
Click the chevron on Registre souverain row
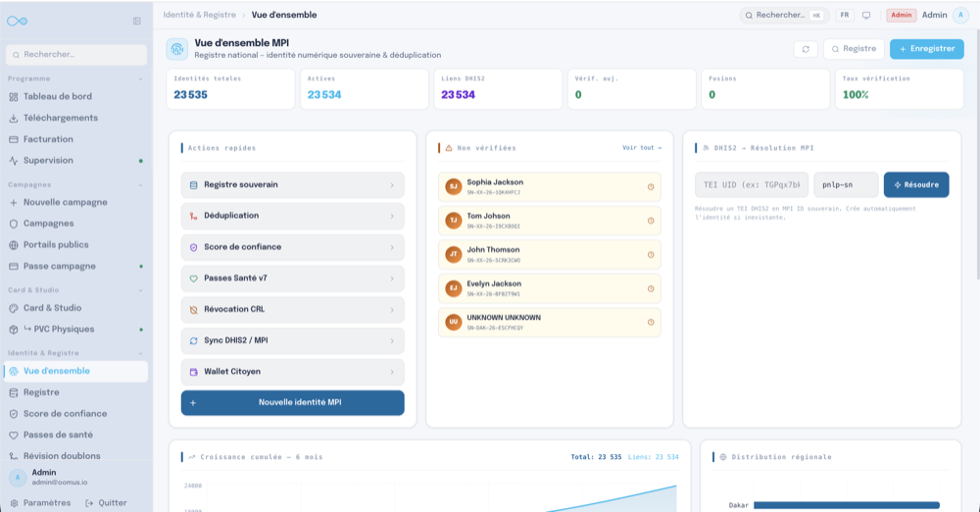(392, 185)
